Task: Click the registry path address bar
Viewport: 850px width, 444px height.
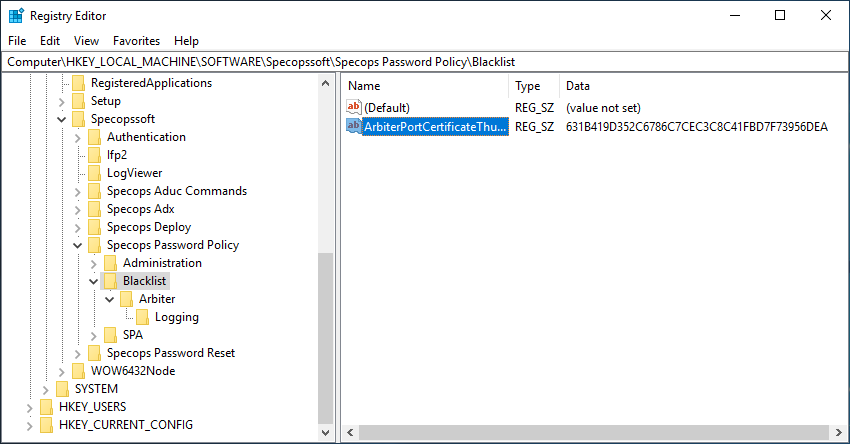Action: point(424,62)
